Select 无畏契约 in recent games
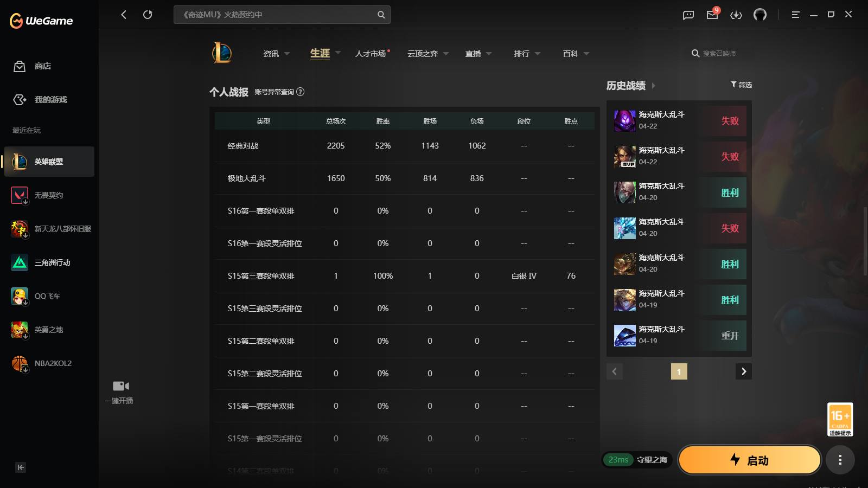Image resolution: width=868 pixels, height=488 pixels. (x=49, y=195)
